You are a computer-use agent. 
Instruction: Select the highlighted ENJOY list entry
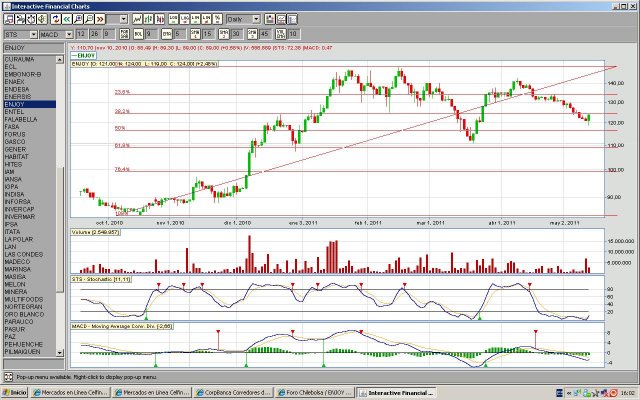click(29, 104)
